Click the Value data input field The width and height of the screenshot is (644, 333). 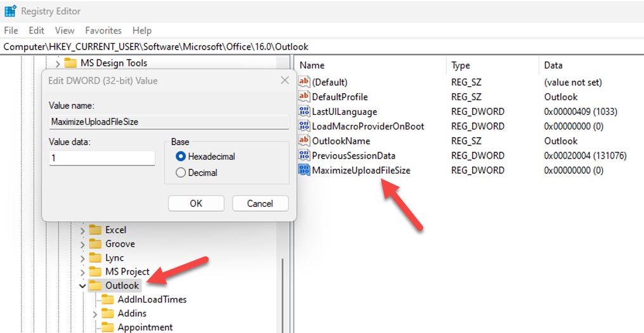click(102, 158)
